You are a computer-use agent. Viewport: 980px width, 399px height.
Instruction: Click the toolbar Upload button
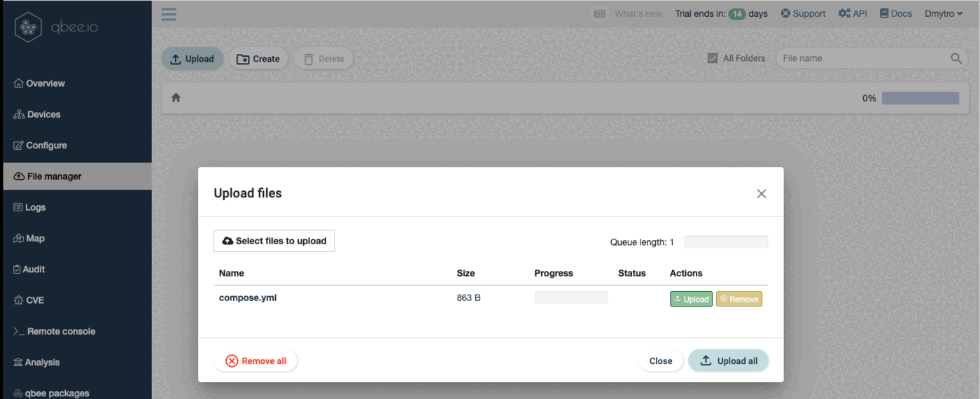(192, 59)
